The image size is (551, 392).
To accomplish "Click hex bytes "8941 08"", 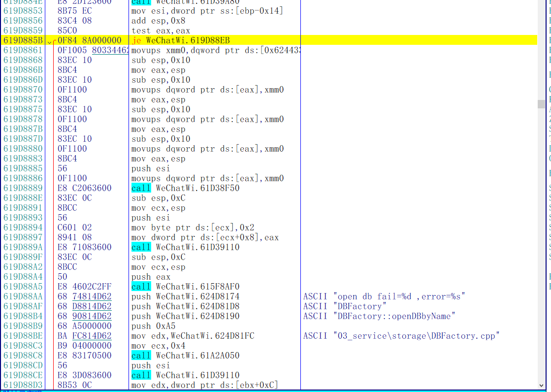I will click(x=74, y=237).
